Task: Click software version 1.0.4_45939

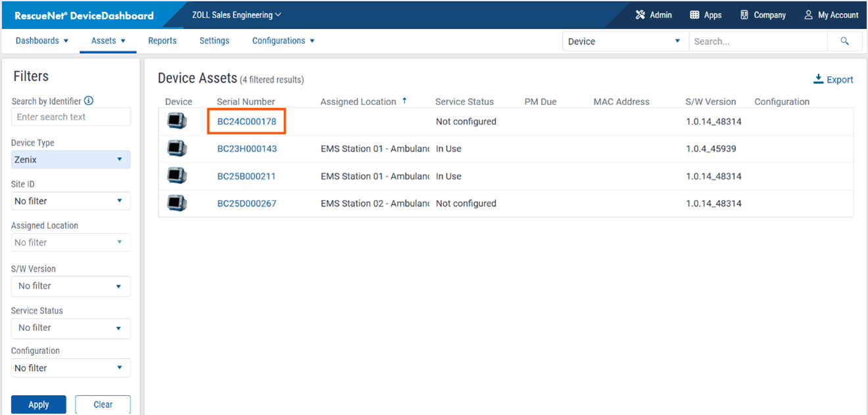Action: tap(711, 149)
